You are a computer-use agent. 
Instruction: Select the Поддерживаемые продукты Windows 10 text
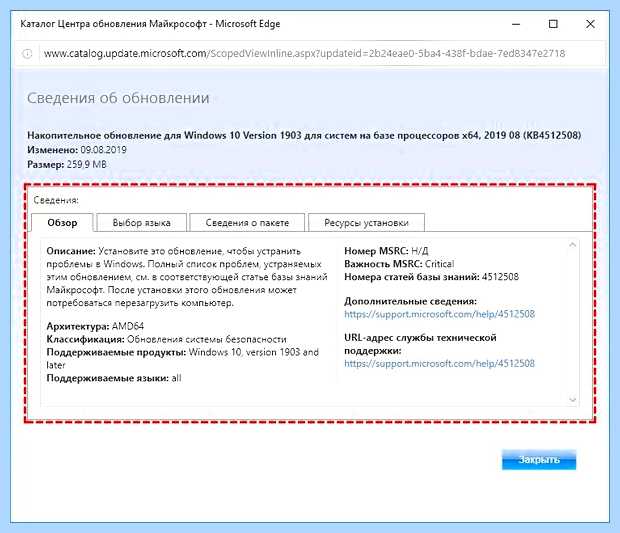(182, 358)
